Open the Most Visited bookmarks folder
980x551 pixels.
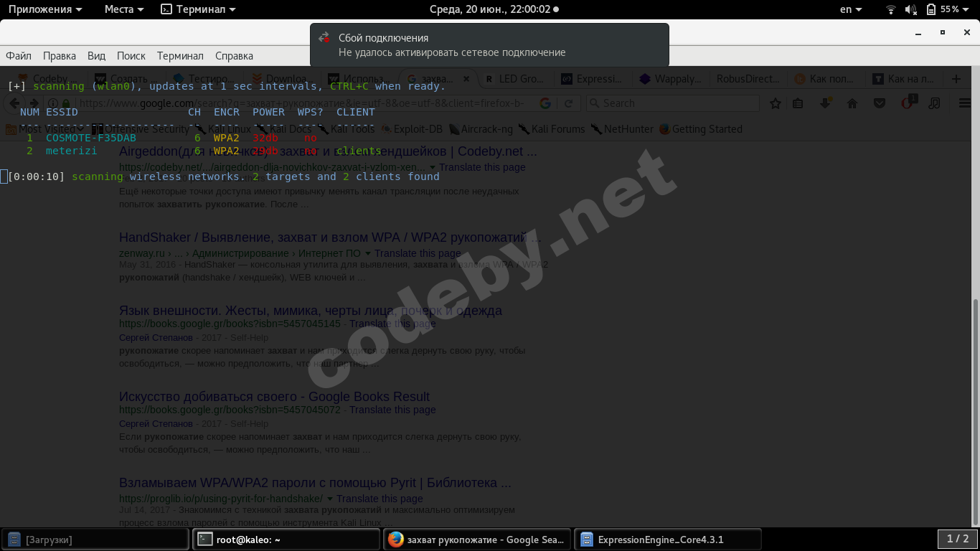coord(44,129)
